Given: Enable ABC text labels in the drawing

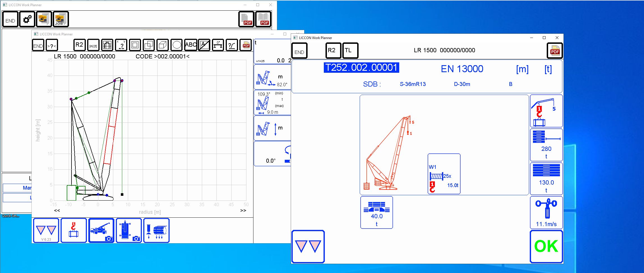Looking at the screenshot, I should (191, 45).
